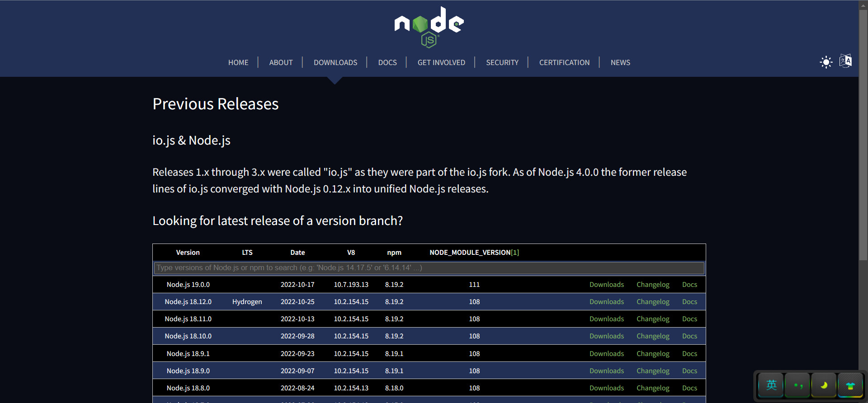Open Downloads for Node.js 18.10.0

[606, 336]
